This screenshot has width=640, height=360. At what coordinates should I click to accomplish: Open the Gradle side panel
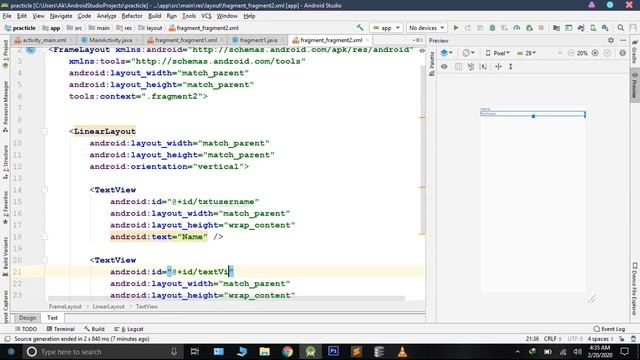[x=635, y=51]
